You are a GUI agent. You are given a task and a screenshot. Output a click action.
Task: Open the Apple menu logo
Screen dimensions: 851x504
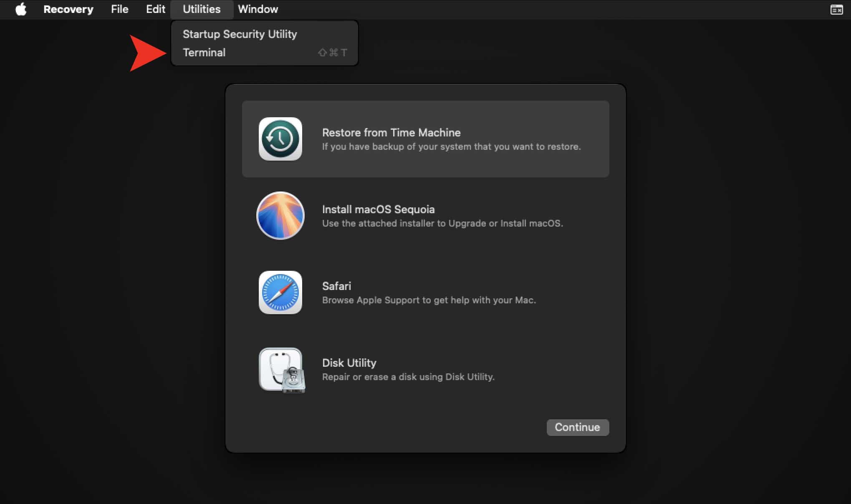click(x=21, y=9)
